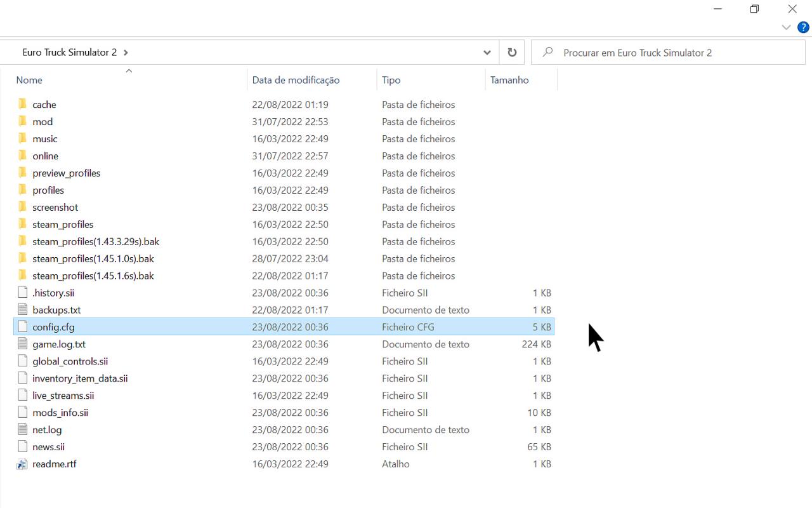Sort files by Nome column
The width and height of the screenshot is (812, 508).
pos(29,80)
